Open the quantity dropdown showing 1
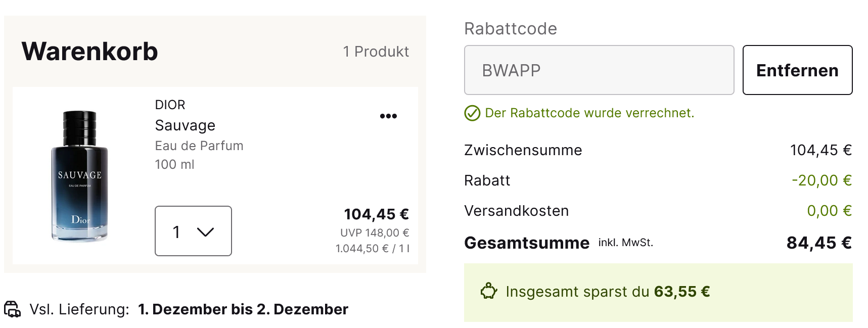 193,231
